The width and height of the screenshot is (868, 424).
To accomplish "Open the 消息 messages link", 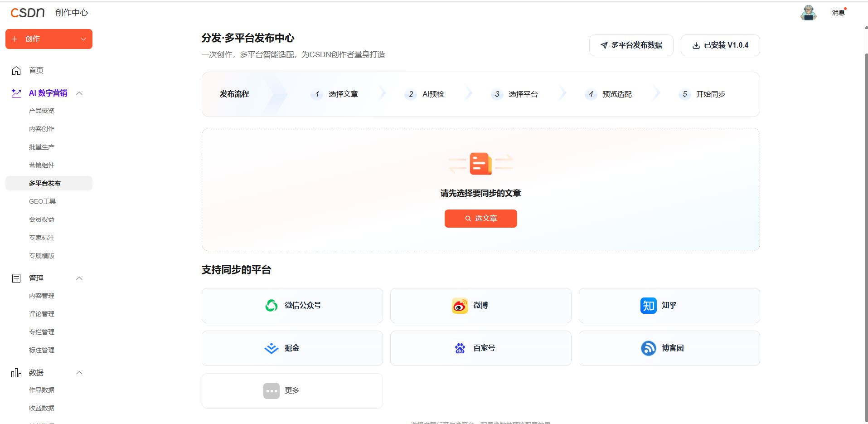I will click(x=838, y=13).
